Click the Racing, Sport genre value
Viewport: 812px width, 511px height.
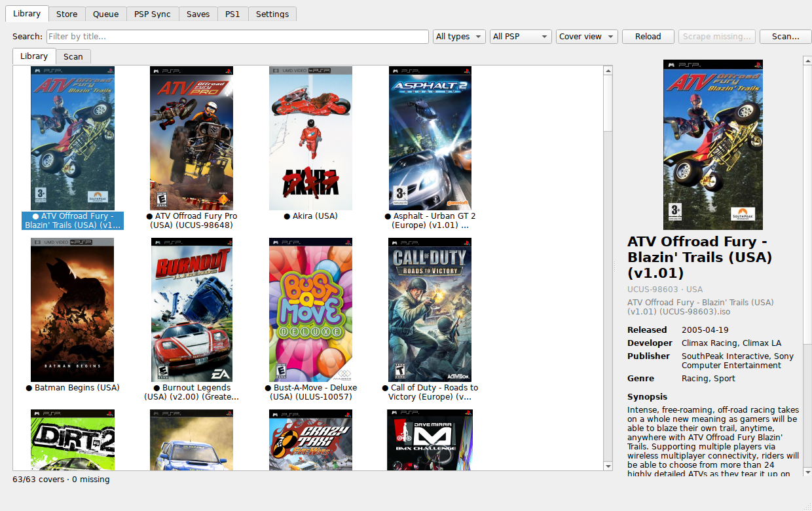[709, 379]
